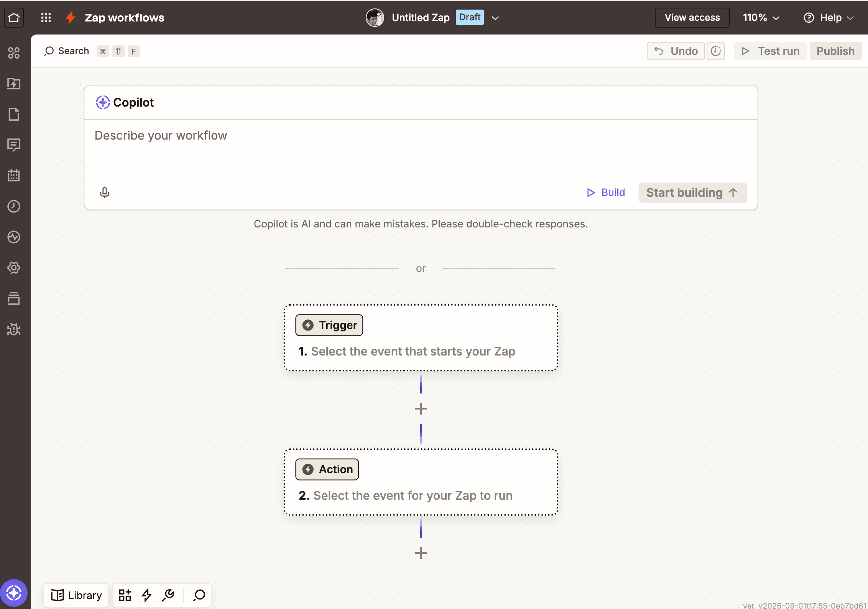Open the sidebar comments icon
This screenshot has width=868, height=609.
[x=14, y=145]
